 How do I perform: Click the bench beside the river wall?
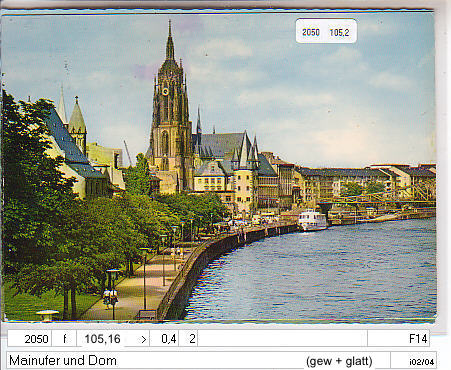(146, 314)
